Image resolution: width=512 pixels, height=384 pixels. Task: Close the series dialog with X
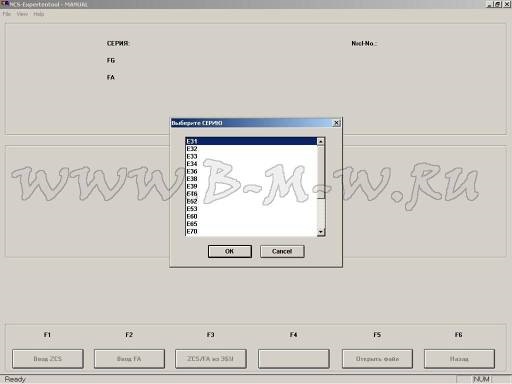tap(336, 123)
